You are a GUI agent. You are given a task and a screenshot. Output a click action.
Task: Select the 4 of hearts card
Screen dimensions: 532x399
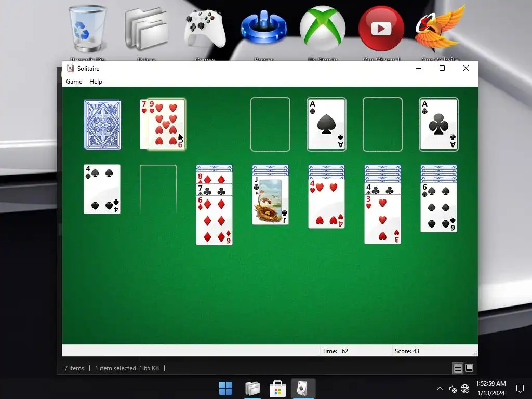pos(326,204)
